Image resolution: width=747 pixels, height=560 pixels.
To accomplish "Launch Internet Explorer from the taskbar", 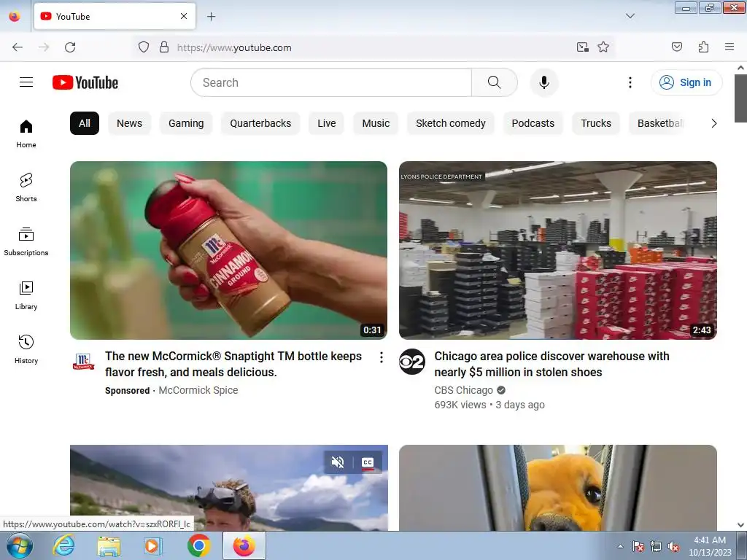I will click(x=63, y=545).
